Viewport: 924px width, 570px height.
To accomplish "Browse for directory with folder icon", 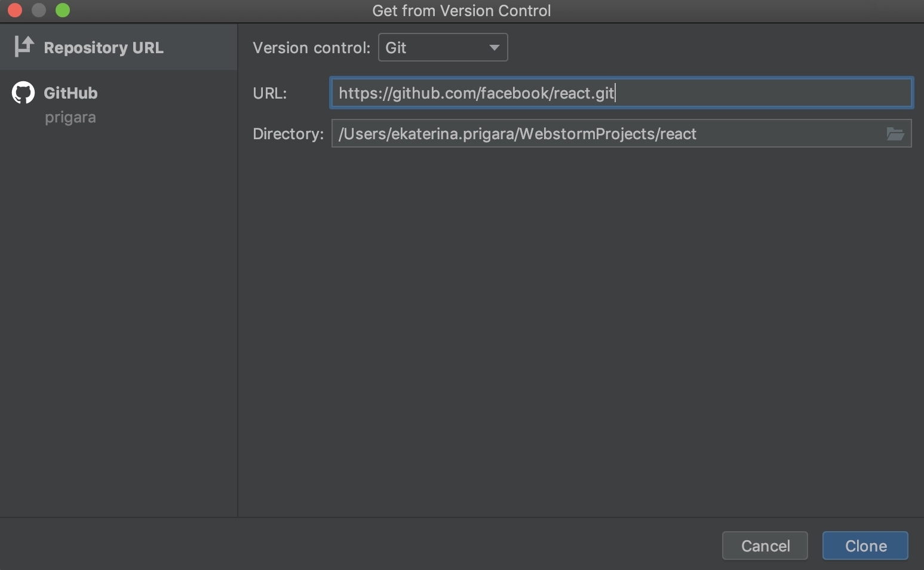I will [x=895, y=134].
